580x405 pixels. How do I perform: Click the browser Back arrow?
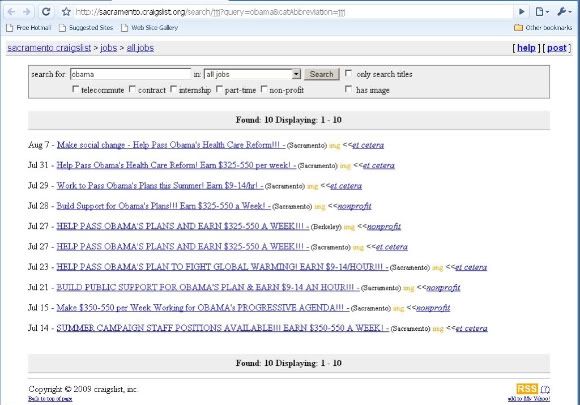click(11, 12)
